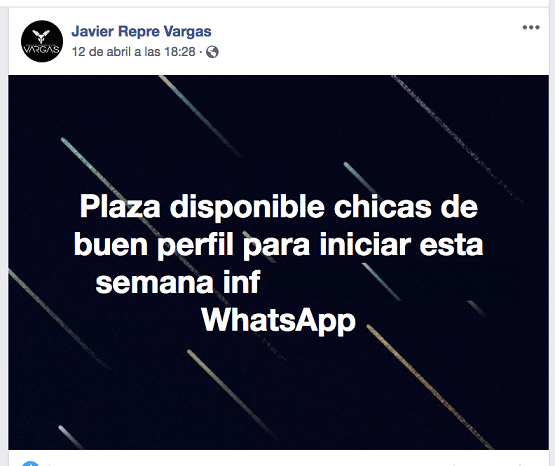Open Javier Repre Vargas profile link
This screenshot has width=555, height=466.
coord(141,31)
